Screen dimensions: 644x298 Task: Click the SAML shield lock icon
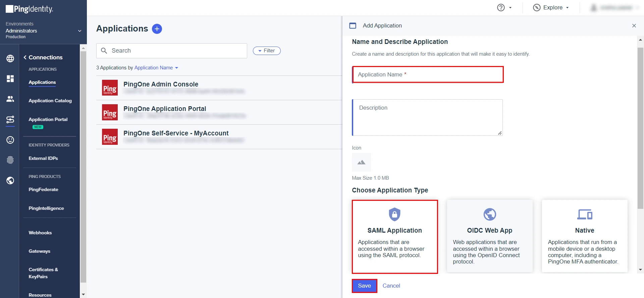point(394,215)
